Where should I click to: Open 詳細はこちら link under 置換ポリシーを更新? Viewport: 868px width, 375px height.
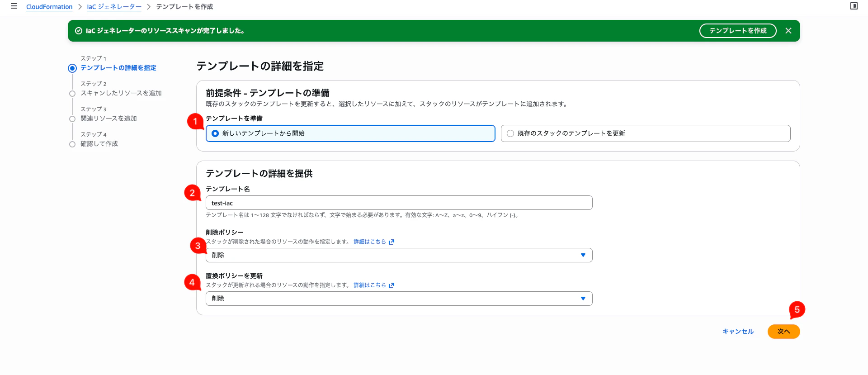click(x=370, y=285)
